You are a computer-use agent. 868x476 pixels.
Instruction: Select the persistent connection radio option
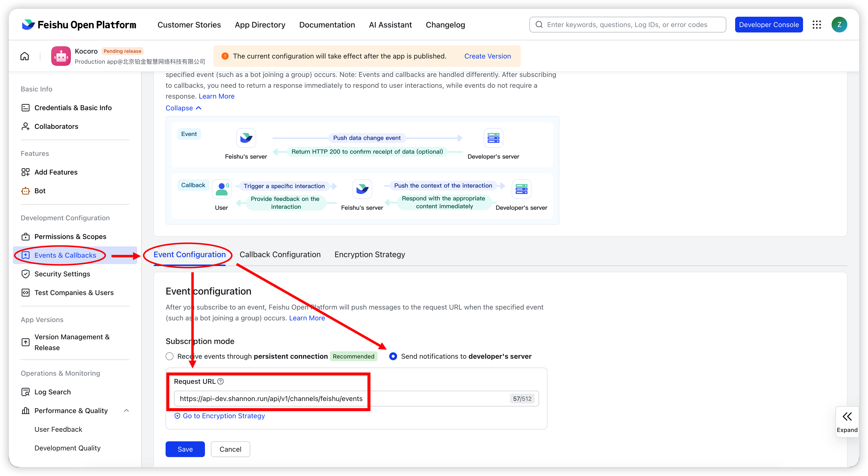click(x=170, y=357)
